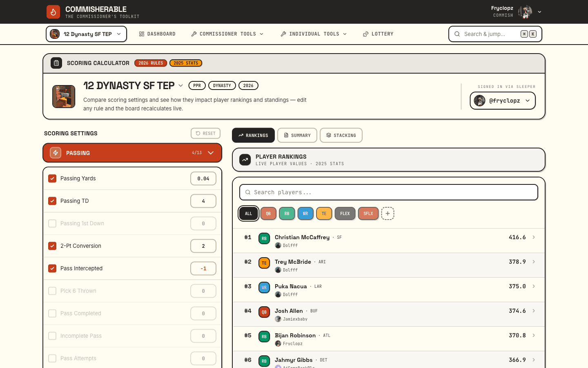Click the Commisherable flame logo icon
This screenshot has height=368, width=588.
click(53, 12)
